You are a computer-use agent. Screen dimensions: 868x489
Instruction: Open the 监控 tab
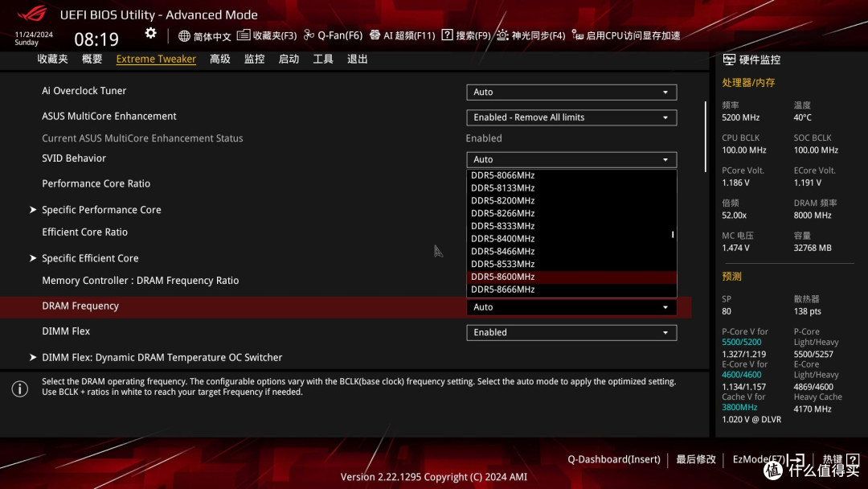254,60
